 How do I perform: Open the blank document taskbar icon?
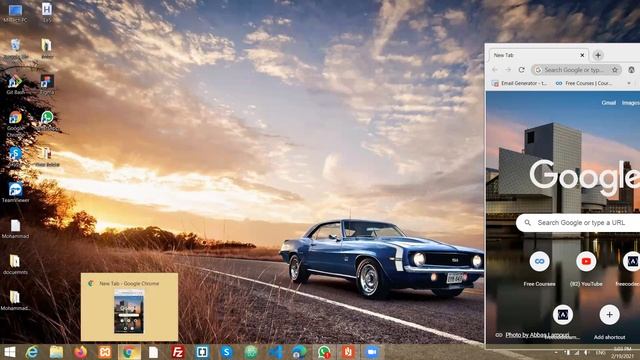[x=153, y=352]
